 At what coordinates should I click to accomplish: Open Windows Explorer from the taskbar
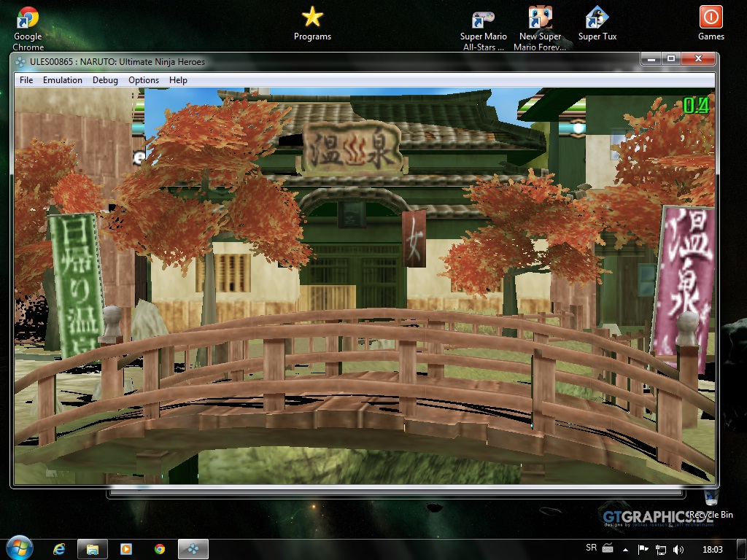tap(93, 549)
